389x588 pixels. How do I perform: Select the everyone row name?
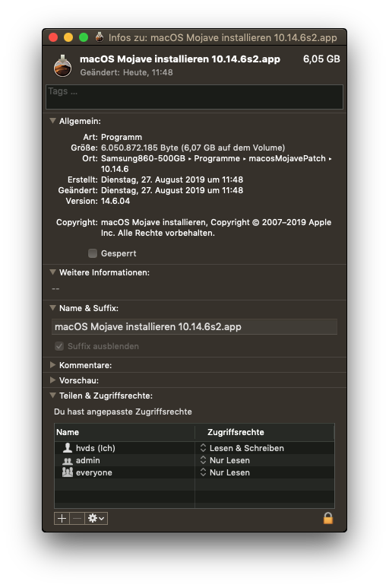93,472
